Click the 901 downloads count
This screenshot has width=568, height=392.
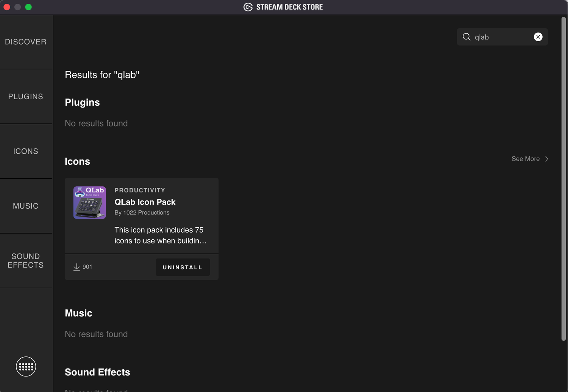87,267
